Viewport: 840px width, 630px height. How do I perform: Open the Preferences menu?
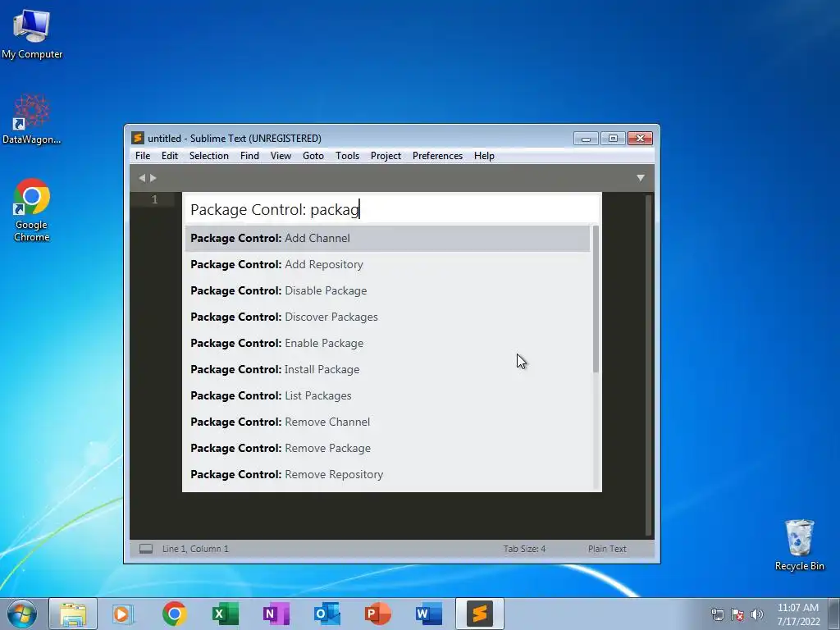pyautogui.click(x=437, y=156)
